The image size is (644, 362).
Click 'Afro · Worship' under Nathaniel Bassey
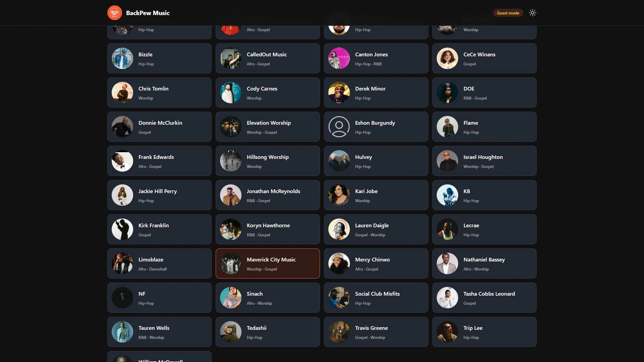[x=476, y=269]
